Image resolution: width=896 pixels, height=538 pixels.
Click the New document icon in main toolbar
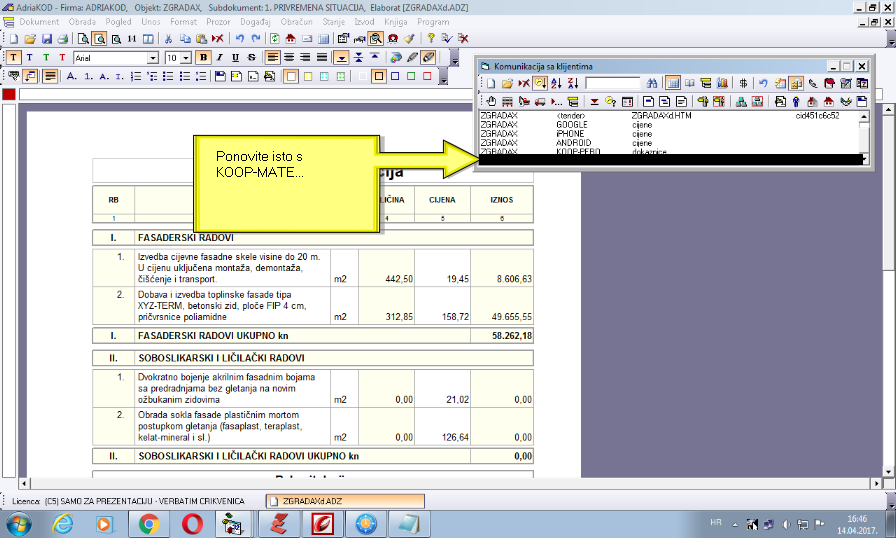click(14, 39)
